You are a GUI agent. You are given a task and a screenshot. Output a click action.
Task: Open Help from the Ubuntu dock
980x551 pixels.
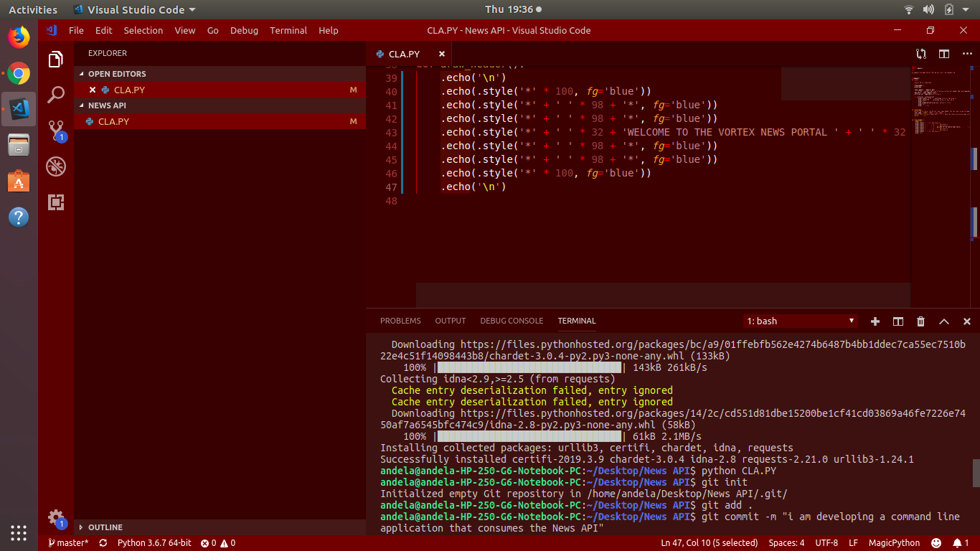click(19, 217)
